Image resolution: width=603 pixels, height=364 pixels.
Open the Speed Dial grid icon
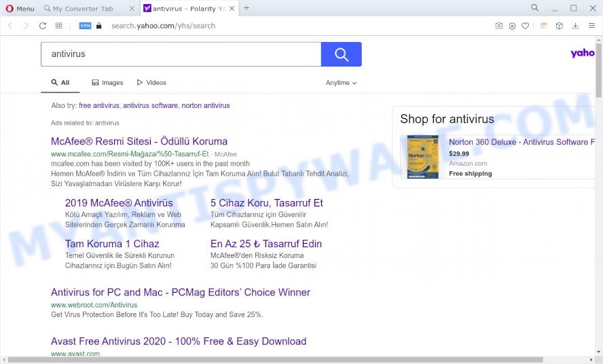59,26
